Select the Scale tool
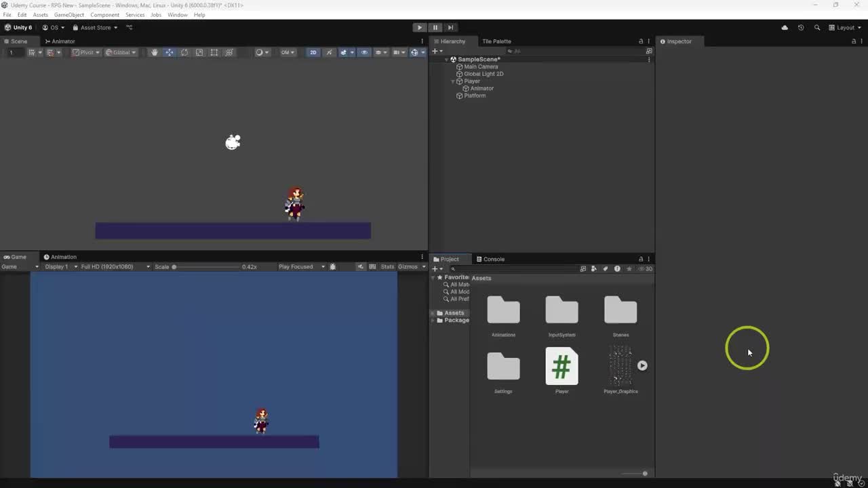The height and width of the screenshot is (488, 868). pyautogui.click(x=199, y=52)
